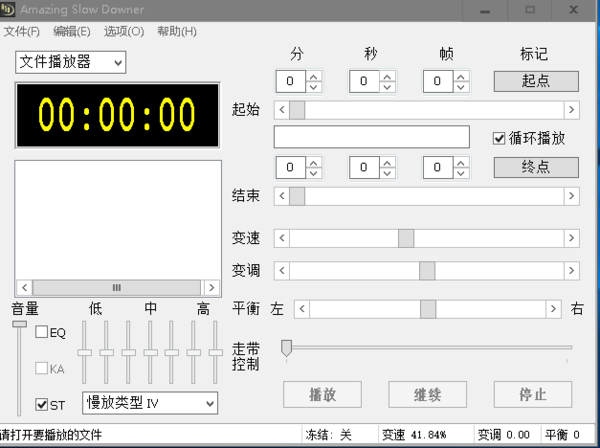Click playlist scrollbar right arrow

tap(212, 287)
